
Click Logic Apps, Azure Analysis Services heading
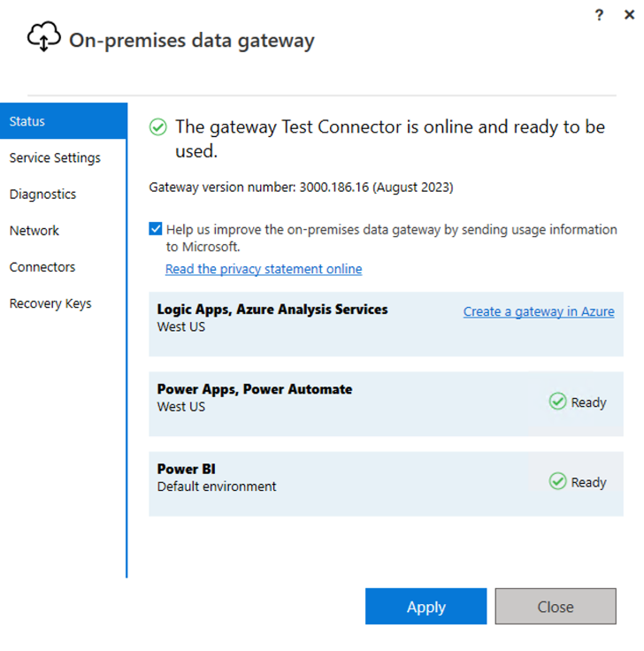point(272,310)
